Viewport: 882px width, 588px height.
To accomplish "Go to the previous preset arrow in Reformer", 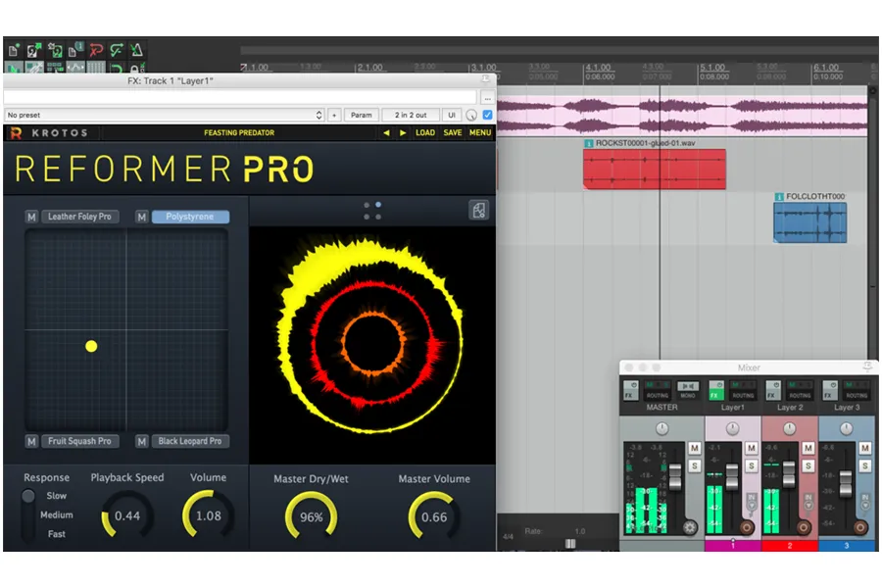I will pos(386,133).
